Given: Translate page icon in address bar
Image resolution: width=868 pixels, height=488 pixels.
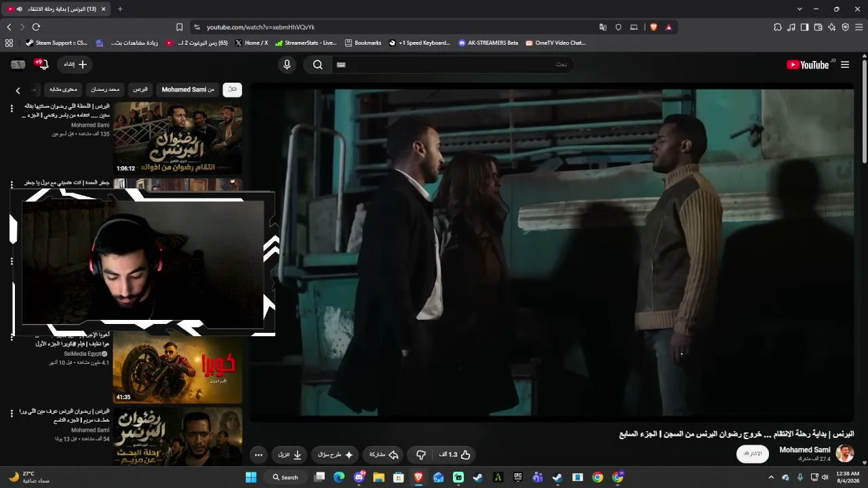Looking at the screenshot, I should 603,27.
